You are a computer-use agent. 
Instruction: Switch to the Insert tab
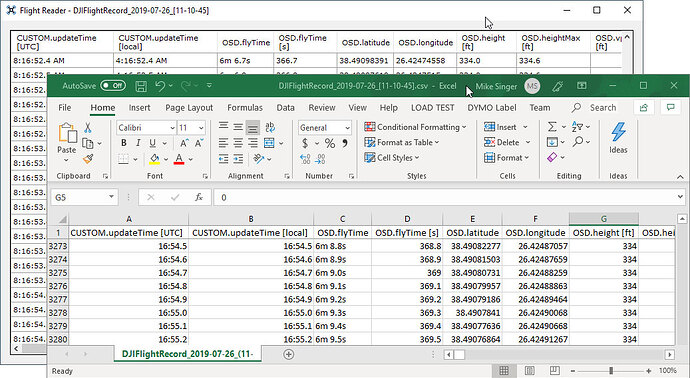[139, 107]
